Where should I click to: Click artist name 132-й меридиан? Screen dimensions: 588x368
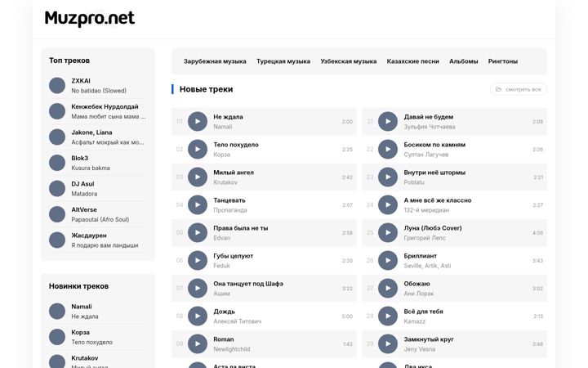coord(426,210)
